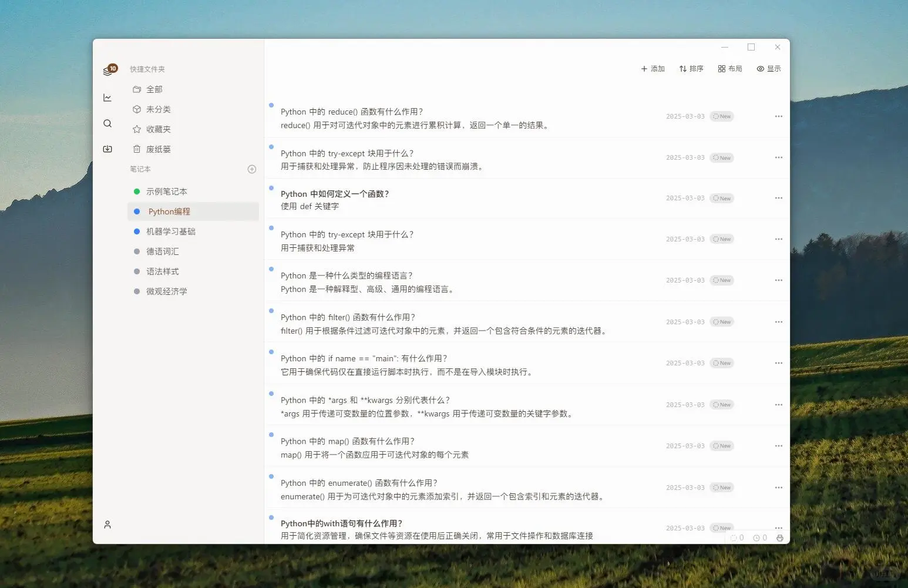Open the 废纸篓 trash bin
This screenshot has width=908, height=588.
pos(157,149)
